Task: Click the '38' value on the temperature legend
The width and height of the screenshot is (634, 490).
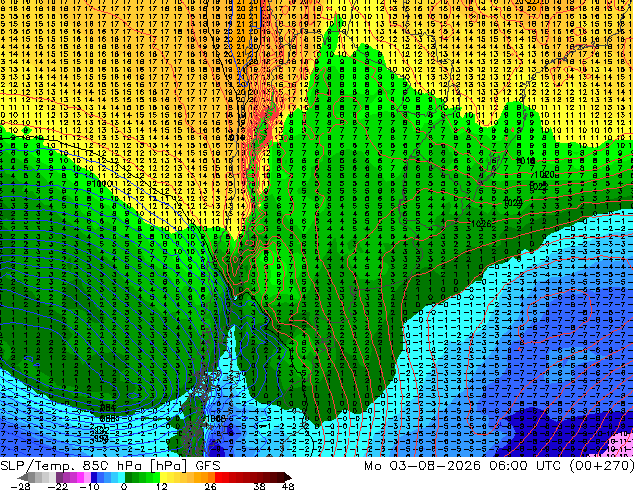Action: pyautogui.click(x=260, y=486)
